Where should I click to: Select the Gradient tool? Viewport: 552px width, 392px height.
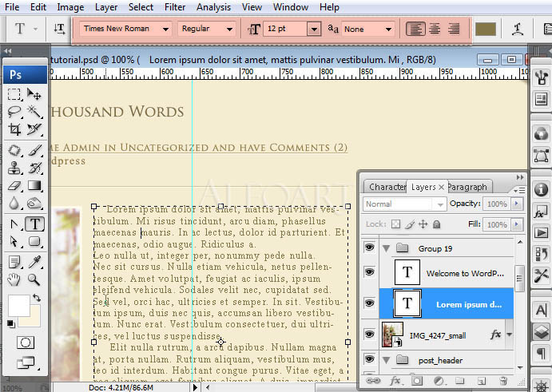[x=34, y=185]
